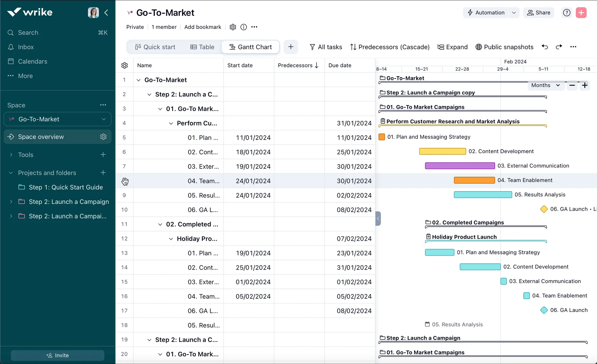Click the undo arrow in the toolbar
This screenshot has height=364, width=597.
[545, 47]
